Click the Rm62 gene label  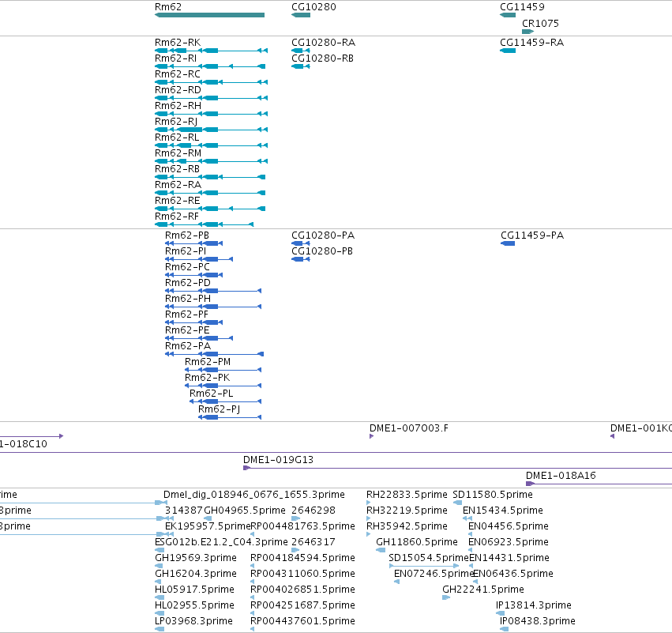(x=168, y=7)
